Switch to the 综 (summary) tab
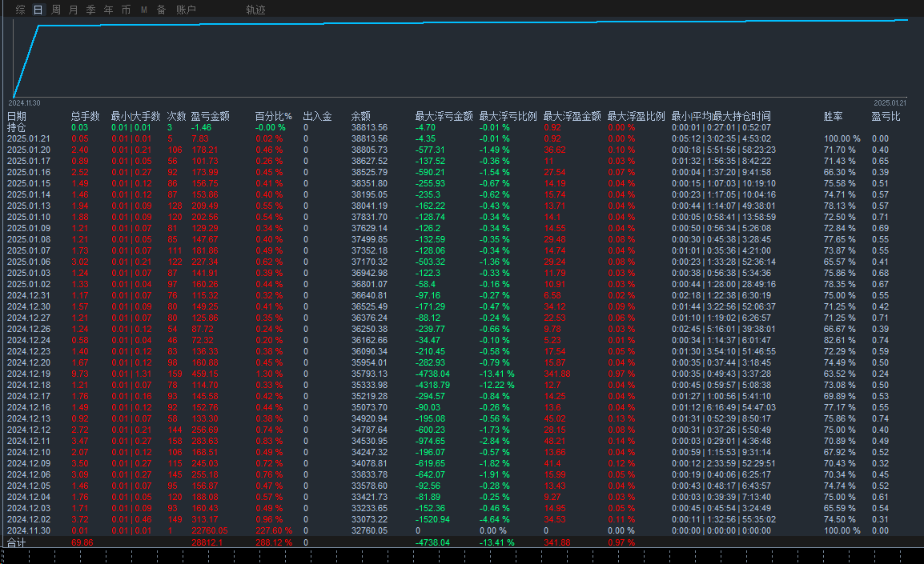The image size is (924, 564). 20,10
